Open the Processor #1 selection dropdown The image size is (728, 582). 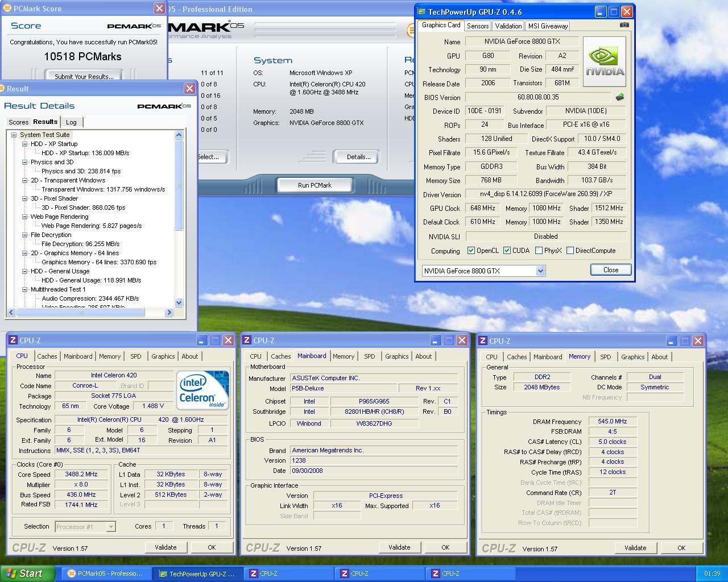111,527
